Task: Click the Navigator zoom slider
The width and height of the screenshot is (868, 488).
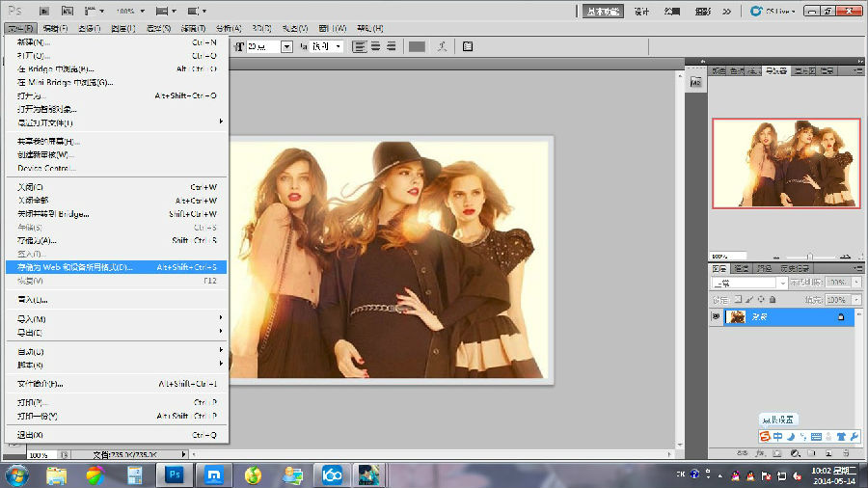Action: pyautogui.click(x=809, y=257)
